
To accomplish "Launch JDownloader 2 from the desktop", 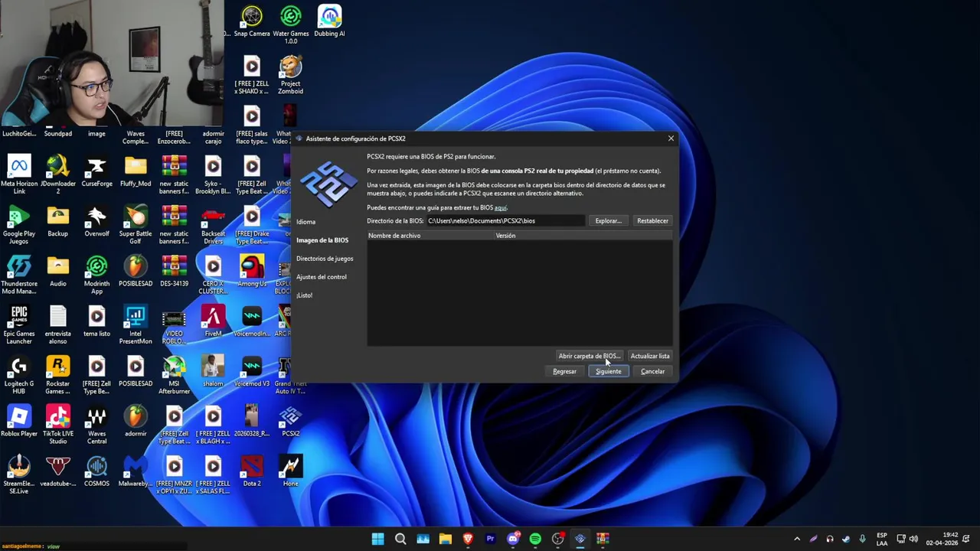I will (58, 175).
